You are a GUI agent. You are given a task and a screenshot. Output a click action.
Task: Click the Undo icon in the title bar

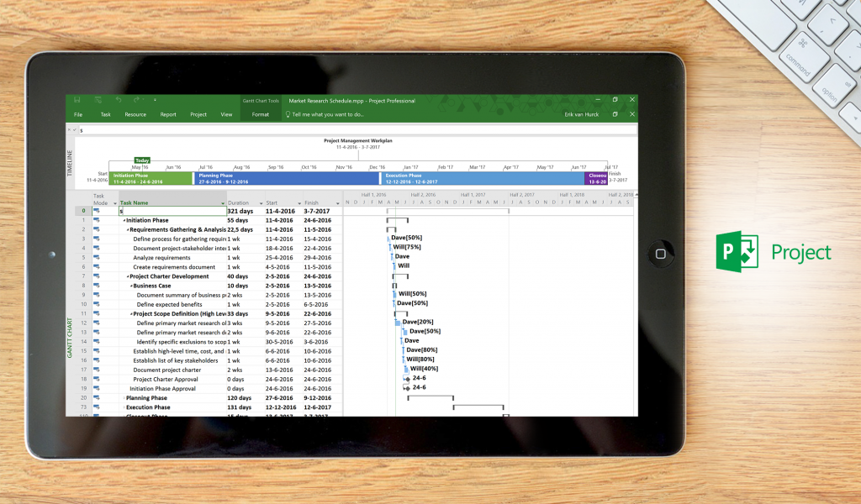tap(119, 100)
